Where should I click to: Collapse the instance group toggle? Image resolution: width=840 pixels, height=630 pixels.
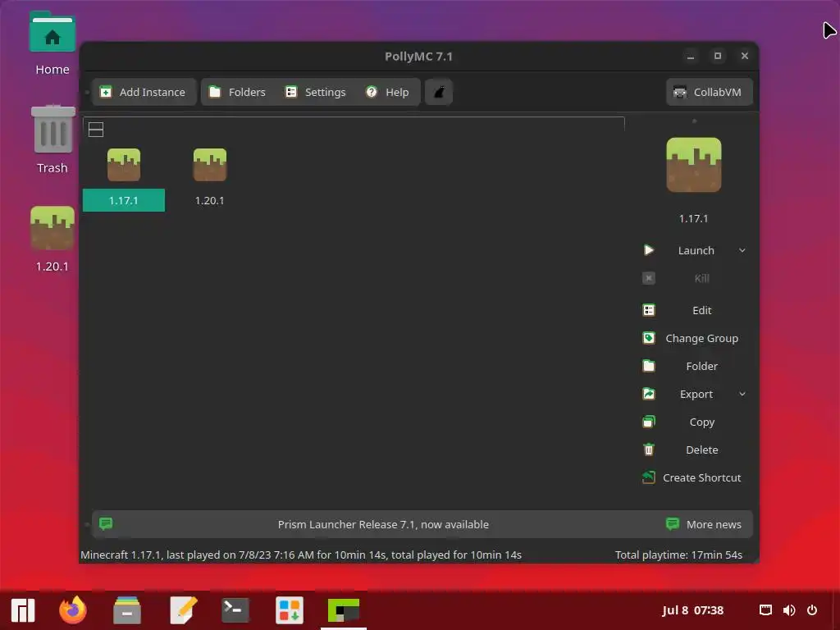[x=96, y=130]
